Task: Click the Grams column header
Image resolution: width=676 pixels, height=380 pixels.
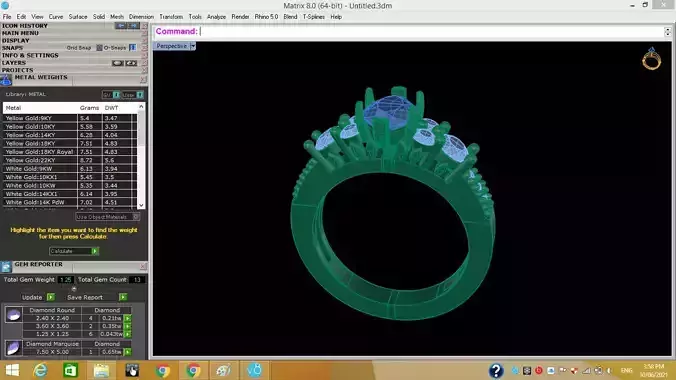Action: click(x=89, y=108)
